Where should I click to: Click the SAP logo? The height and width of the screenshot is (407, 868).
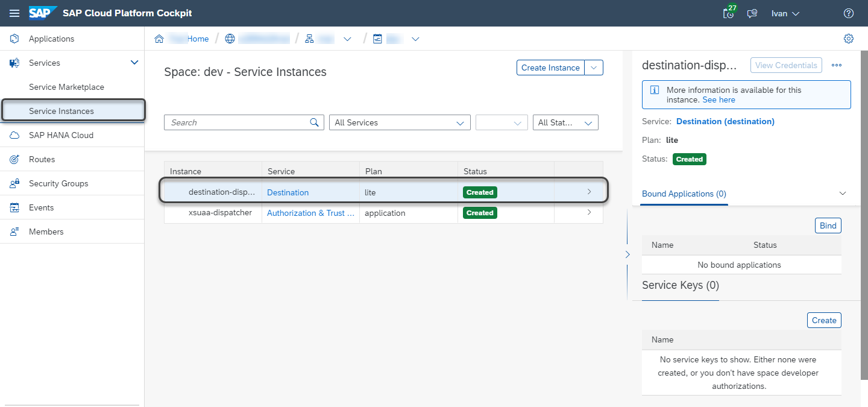coord(43,13)
